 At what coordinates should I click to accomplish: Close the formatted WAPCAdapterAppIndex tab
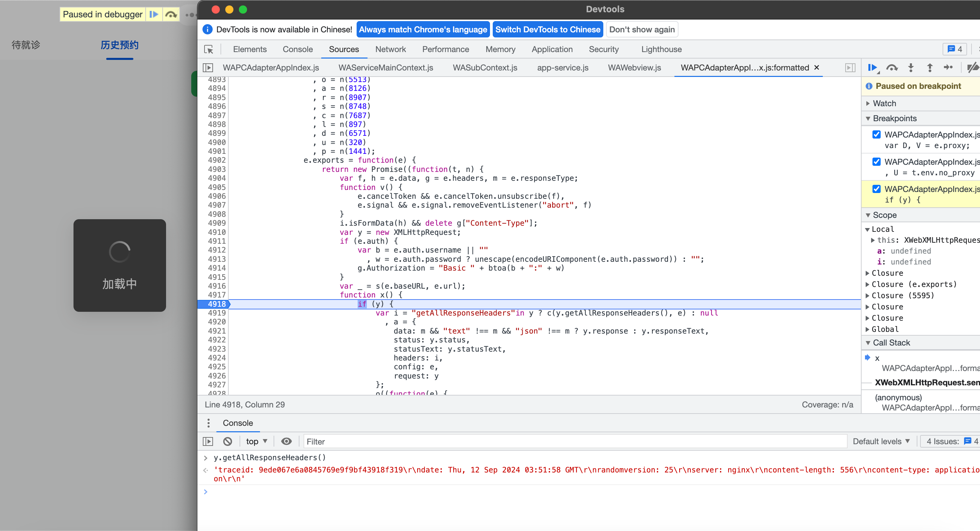(x=816, y=67)
